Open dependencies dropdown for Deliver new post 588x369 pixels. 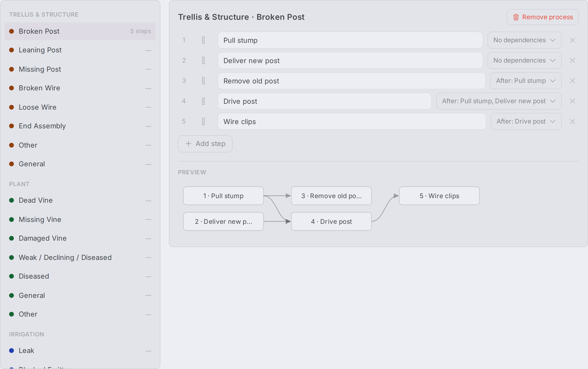pos(524,60)
